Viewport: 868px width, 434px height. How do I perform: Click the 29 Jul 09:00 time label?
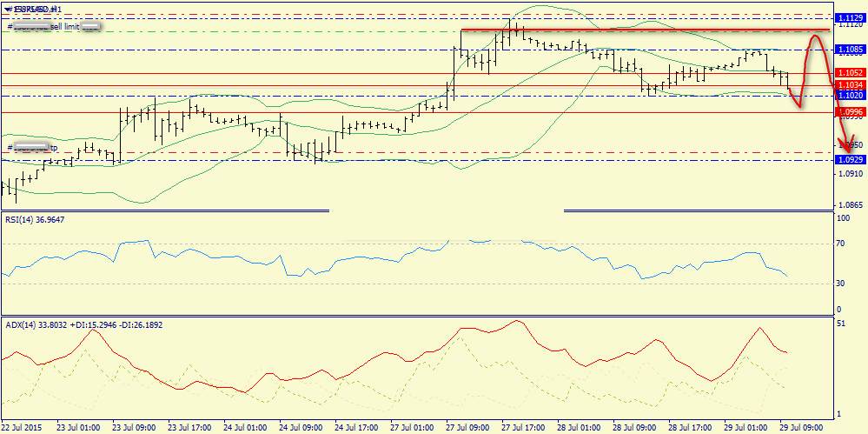800,428
